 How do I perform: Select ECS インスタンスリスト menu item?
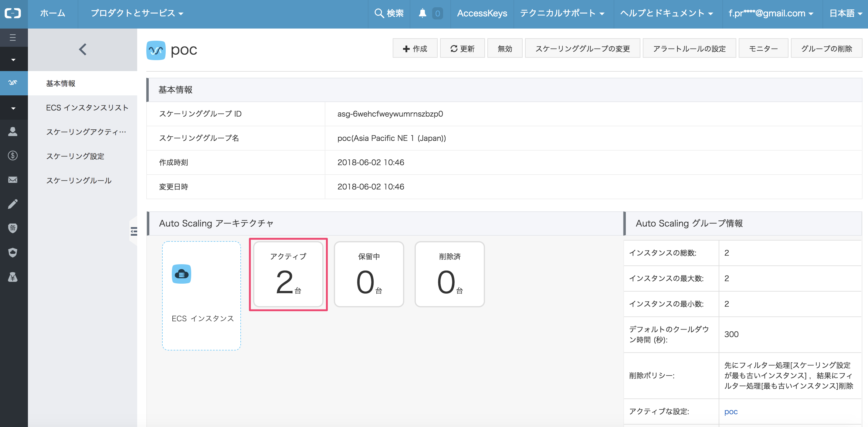pyautogui.click(x=87, y=108)
